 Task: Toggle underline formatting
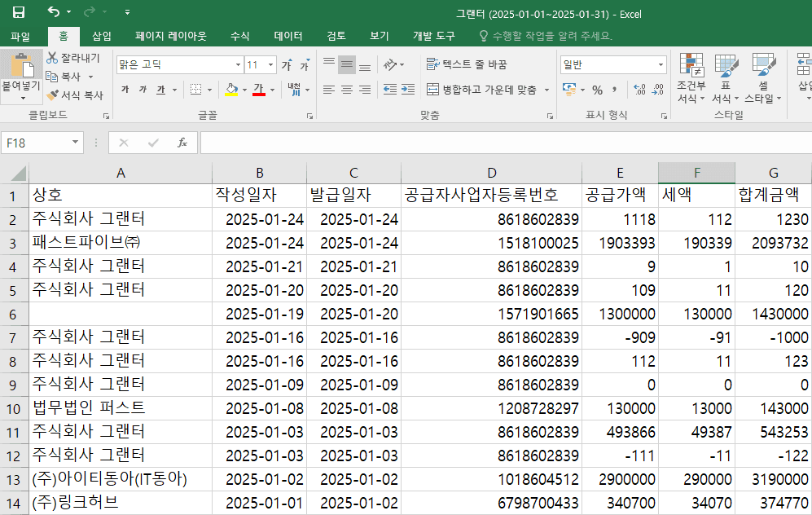[x=161, y=90]
